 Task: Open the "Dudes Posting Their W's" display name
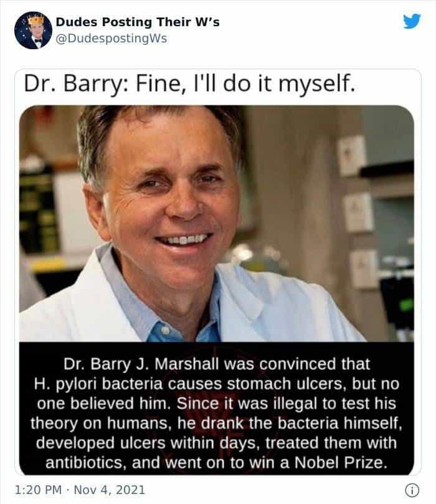[x=138, y=23]
